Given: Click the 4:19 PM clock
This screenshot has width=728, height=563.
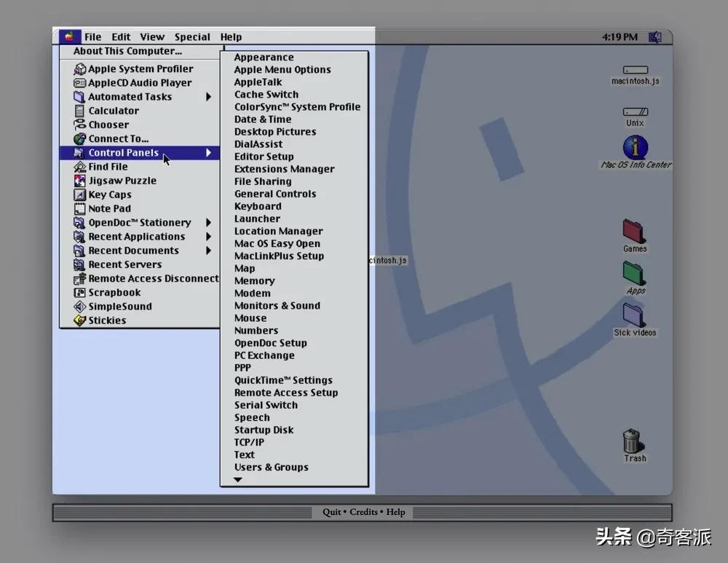Looking at the screenshot, I should point(620,36).
